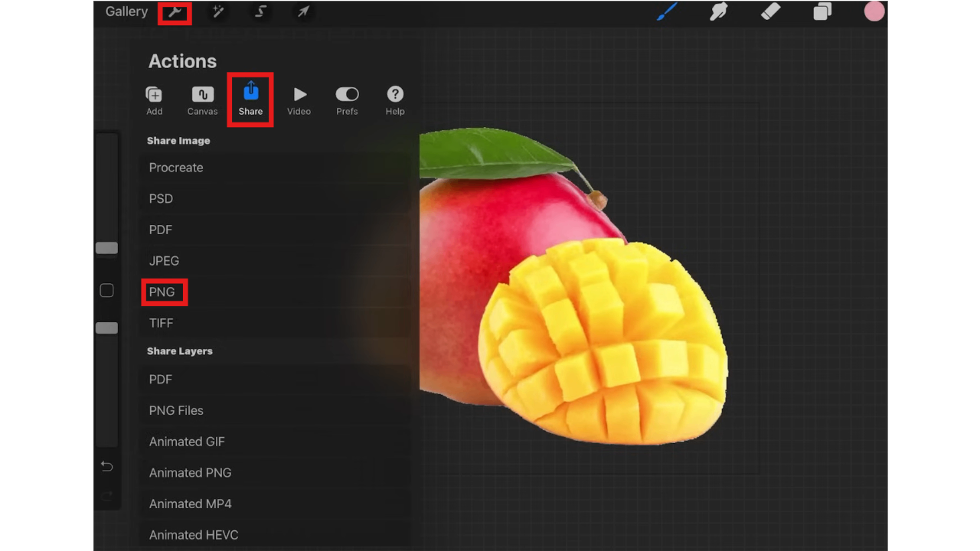Image resolution: width=980 pixels, height=551 pixels.
Task: Select the Adjustments magic wand icon
Action: [217, 11]
